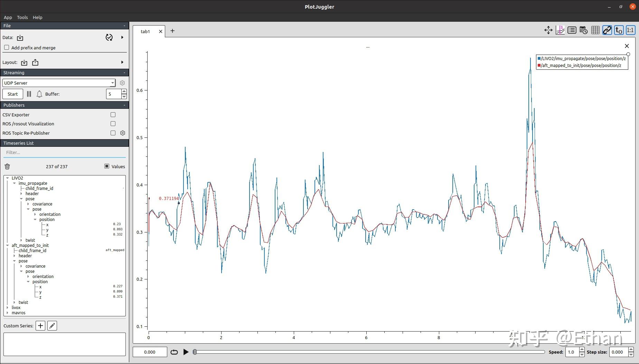Toggle the t0 time offset button
Screen dimensions: 639x364
(x=619, y=30)
